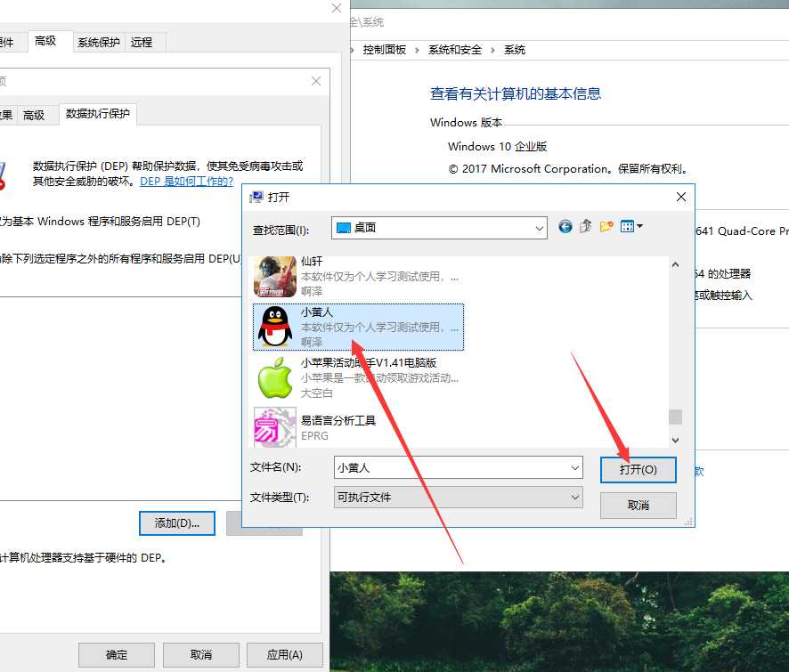789x672 pixels.
Task: Click 取消 in the Open dialog
Action: click(x=638, y=505)
